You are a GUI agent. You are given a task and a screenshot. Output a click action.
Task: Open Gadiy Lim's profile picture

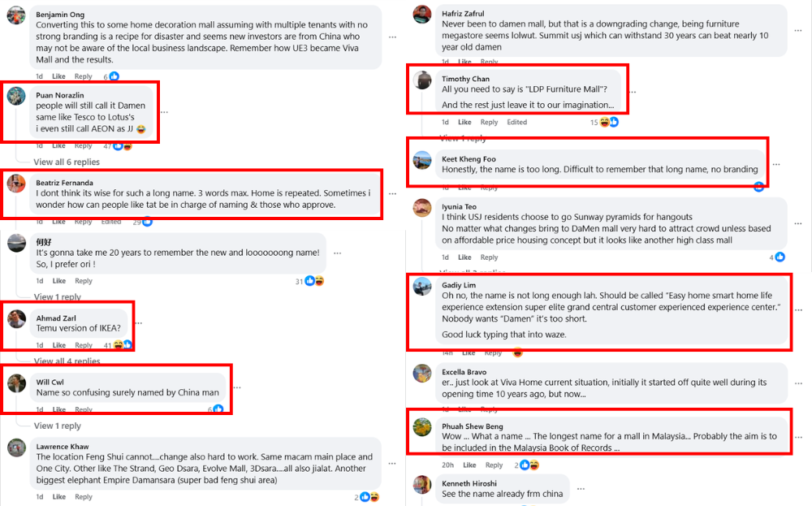click(422, 287)
